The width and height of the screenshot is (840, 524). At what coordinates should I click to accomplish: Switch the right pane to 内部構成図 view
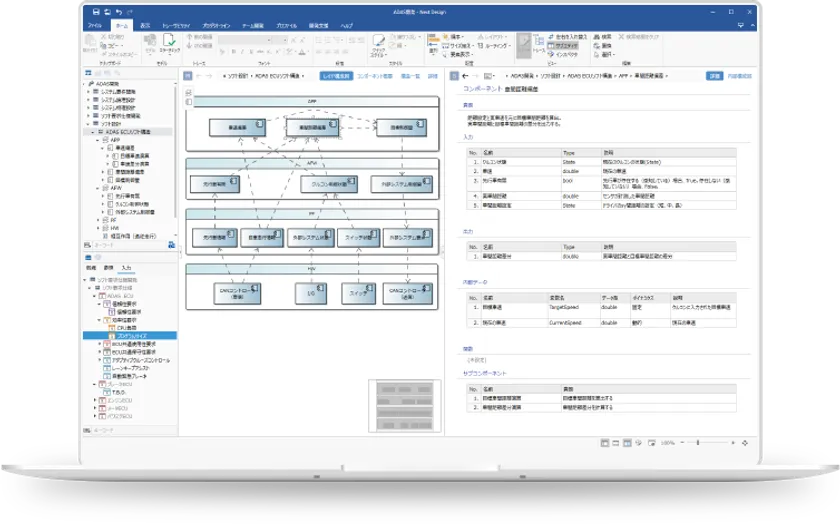(x=740, y=75)
